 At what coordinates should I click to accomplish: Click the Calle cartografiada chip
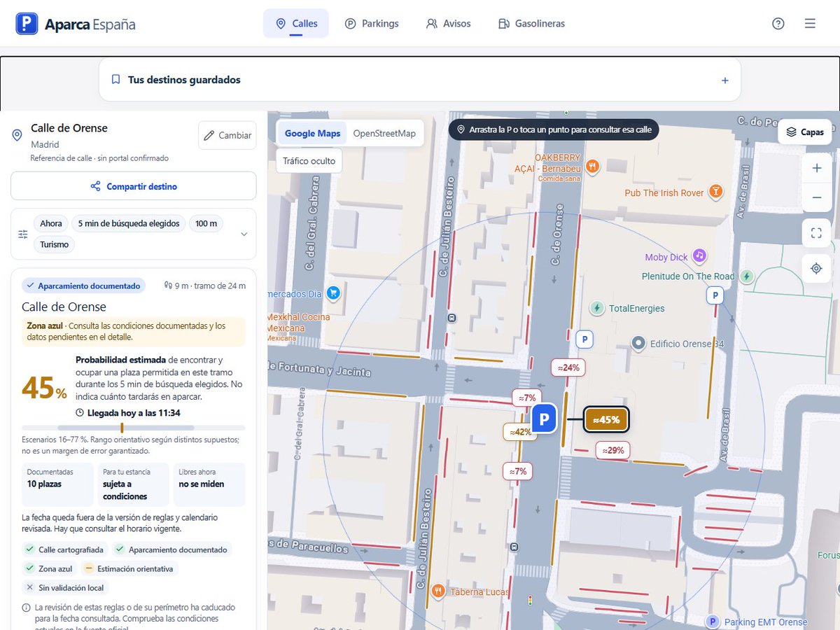[x=64, y=549]
